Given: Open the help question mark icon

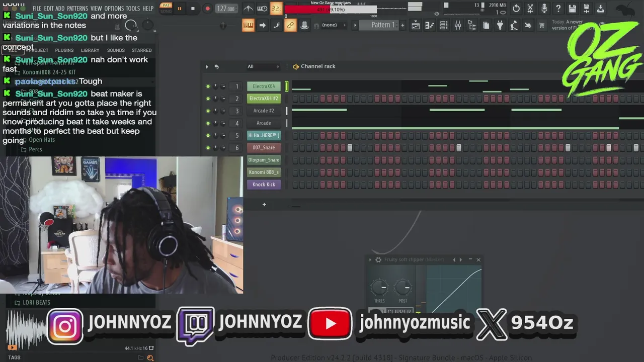Looking at the screenshot, I should (558, 9).
